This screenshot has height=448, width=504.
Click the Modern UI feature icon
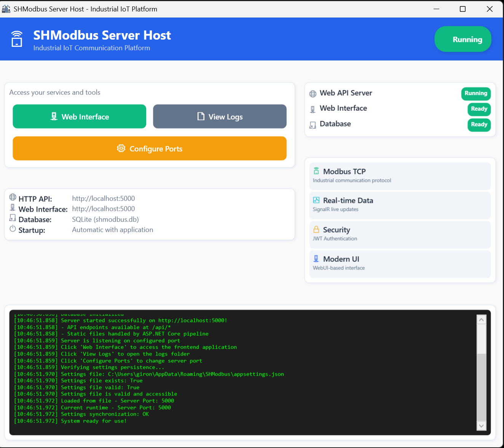coord(316,259)
